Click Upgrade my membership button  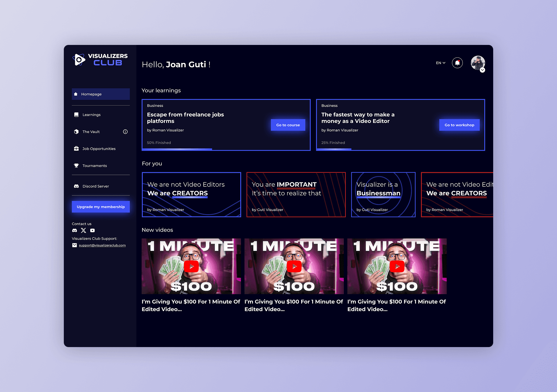tap(101, 207)
